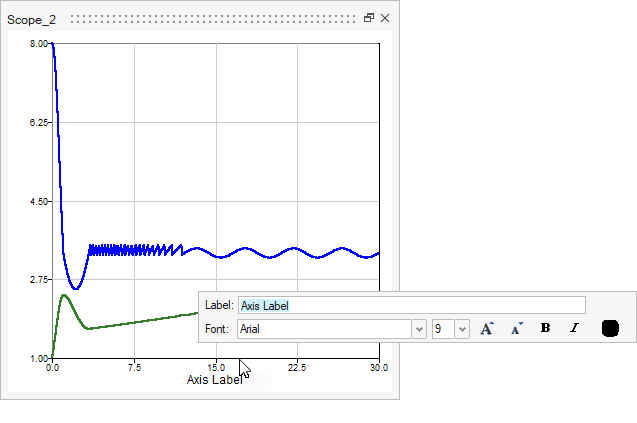Click the 4.50 tick on the y-axis
637x423 pixels.
click(38, 201)
